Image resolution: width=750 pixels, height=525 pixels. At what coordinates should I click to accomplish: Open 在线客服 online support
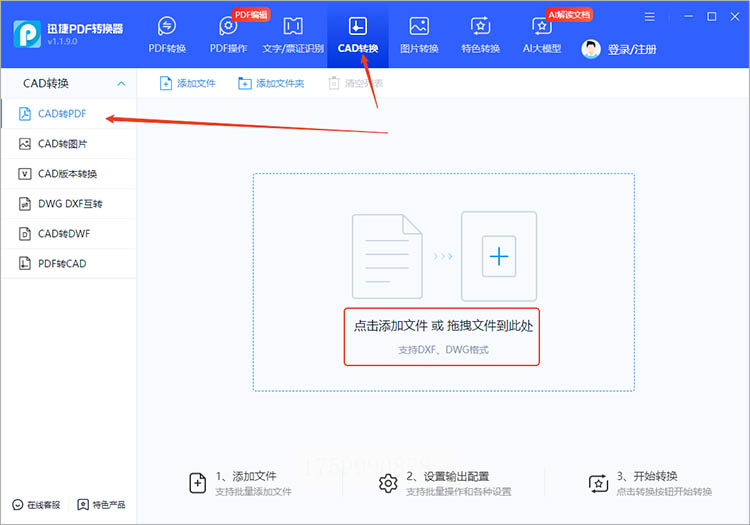click(x=36, y=505)
